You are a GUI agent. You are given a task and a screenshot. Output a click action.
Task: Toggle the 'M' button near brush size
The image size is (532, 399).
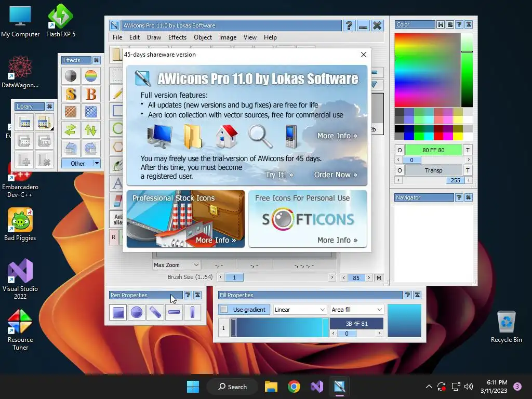click(379, 278)
